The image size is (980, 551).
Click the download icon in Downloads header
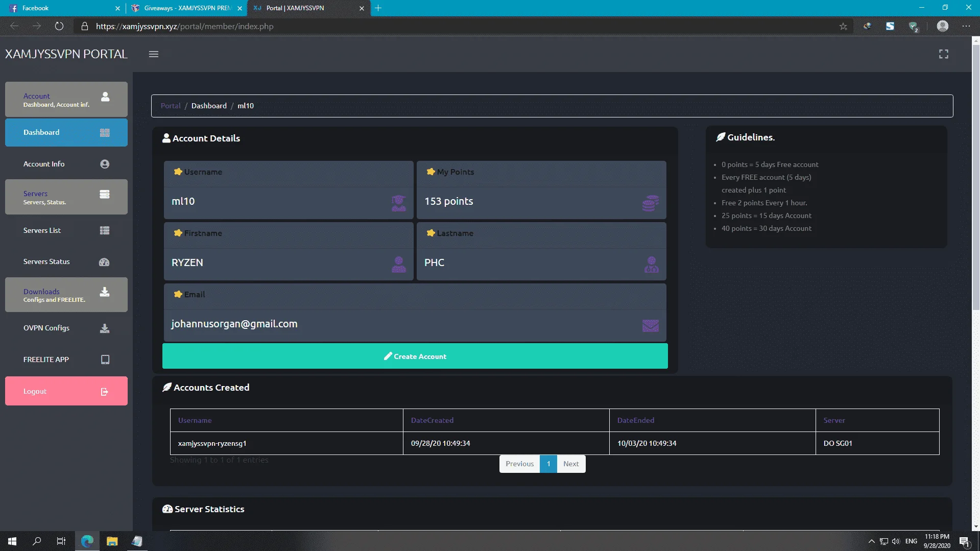[105, 292]
